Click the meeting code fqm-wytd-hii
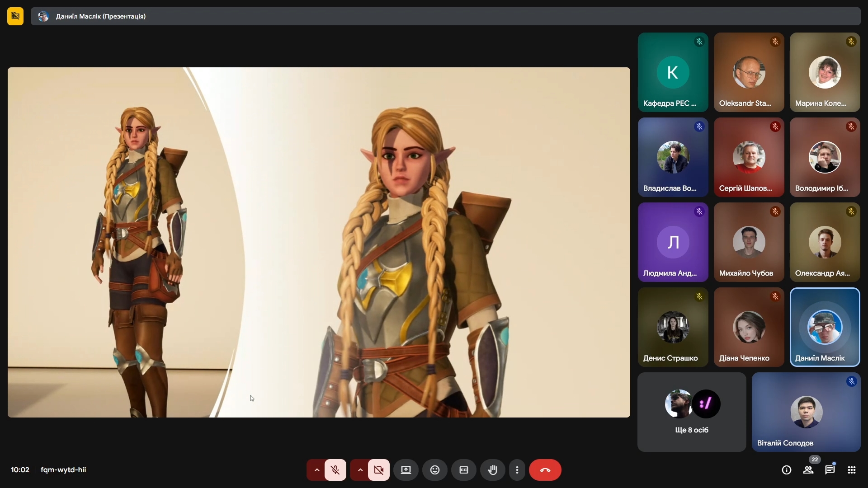This screenshot has width=868, height=488. tap(63, 470)
